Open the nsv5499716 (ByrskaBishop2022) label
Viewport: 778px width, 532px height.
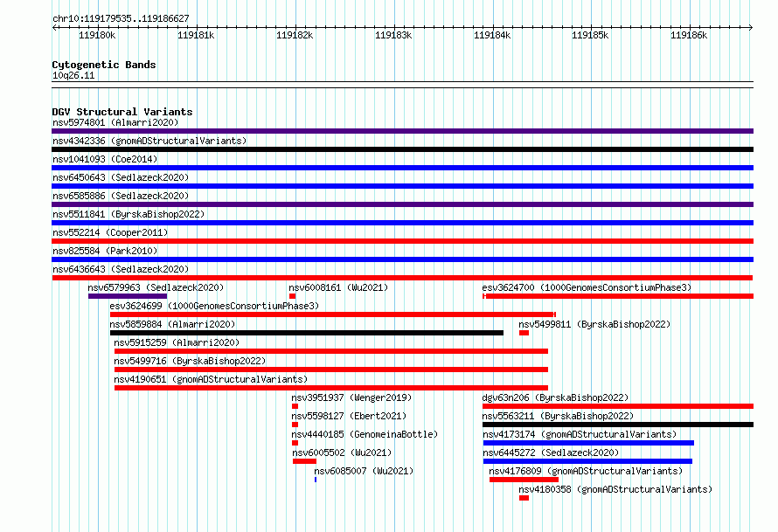tap(190, 361)
